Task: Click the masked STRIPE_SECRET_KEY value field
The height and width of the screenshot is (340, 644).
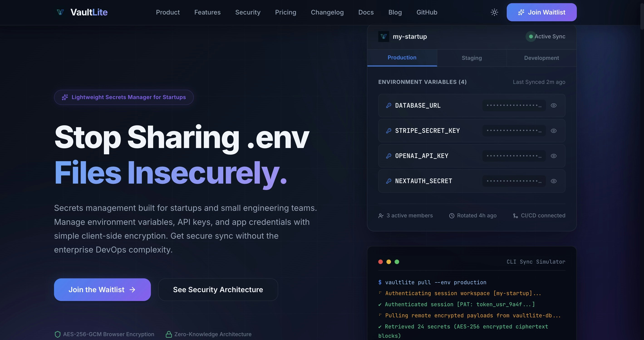Action: (x=514, y=131)
